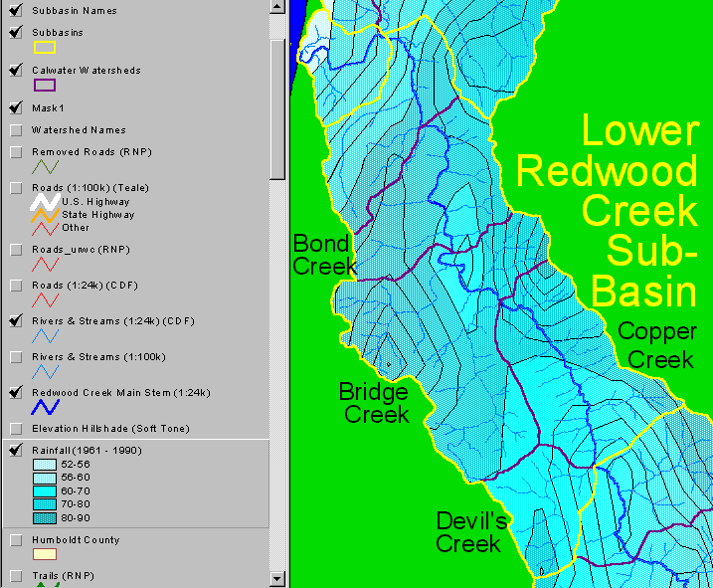Click the orange State Highway line symbol
713x588 pixels.
[45, 215]
